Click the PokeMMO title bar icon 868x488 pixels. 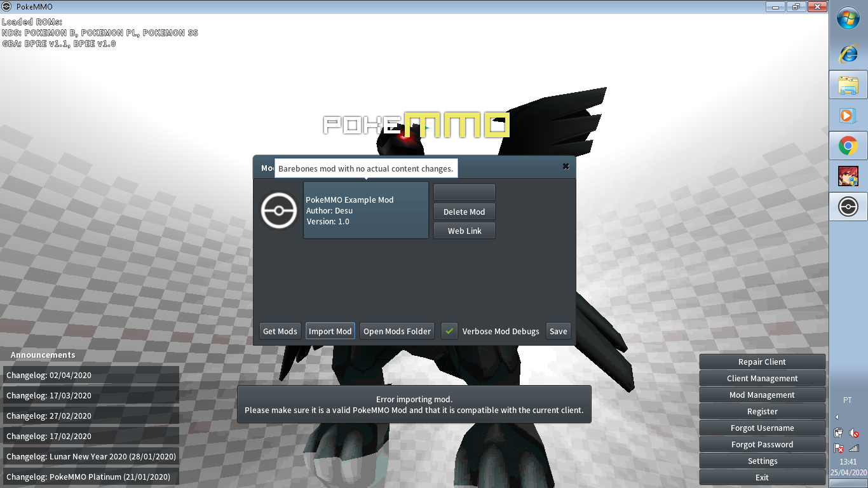[x=7, y=7]
